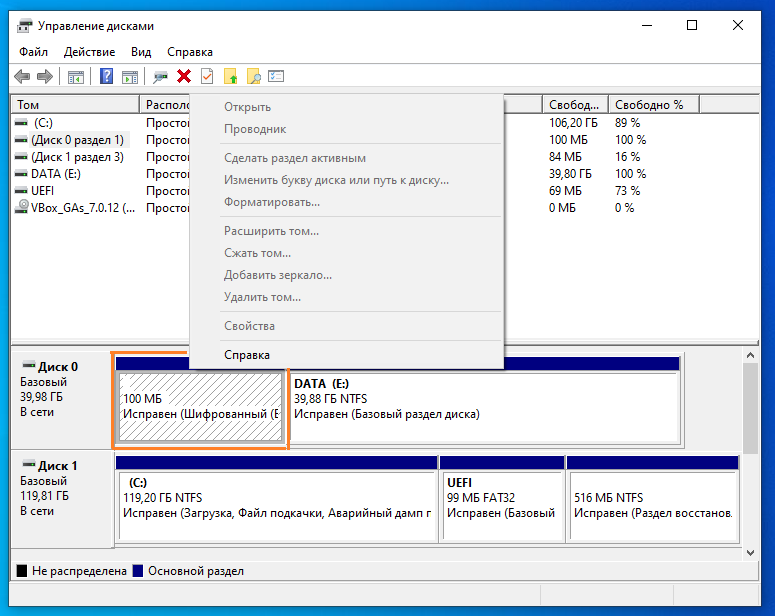Click the disk icon next to Диск 0
This screenshot has width=775, height=616.
[29, 365]
